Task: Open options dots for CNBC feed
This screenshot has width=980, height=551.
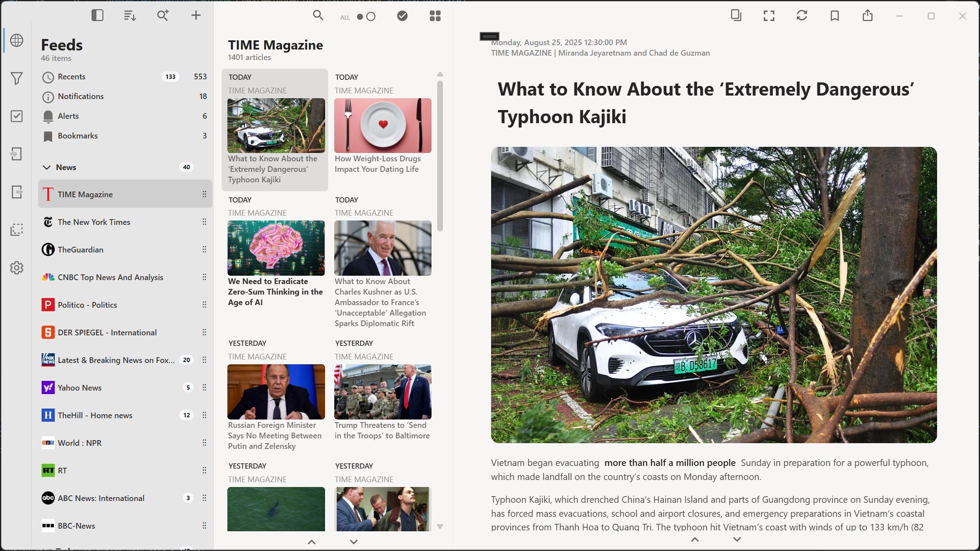Action: tap(204, 277)
